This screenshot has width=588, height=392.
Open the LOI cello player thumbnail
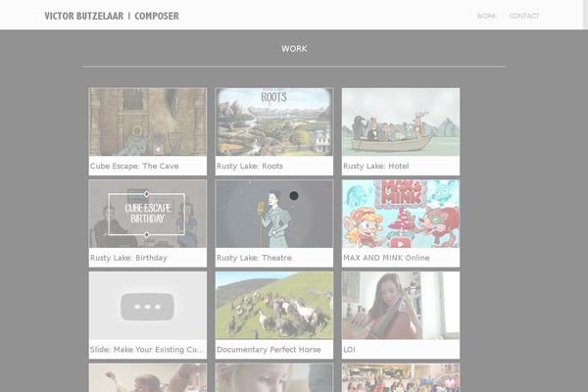401,306
